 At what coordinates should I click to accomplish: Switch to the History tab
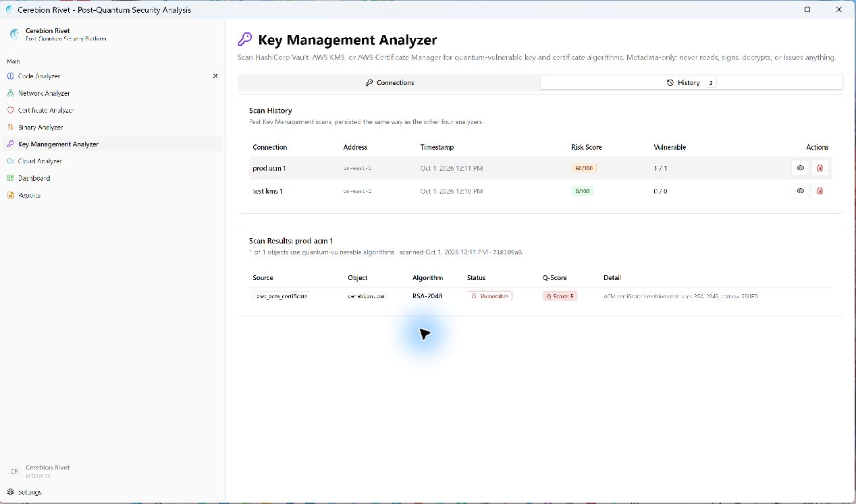(691, 82)
